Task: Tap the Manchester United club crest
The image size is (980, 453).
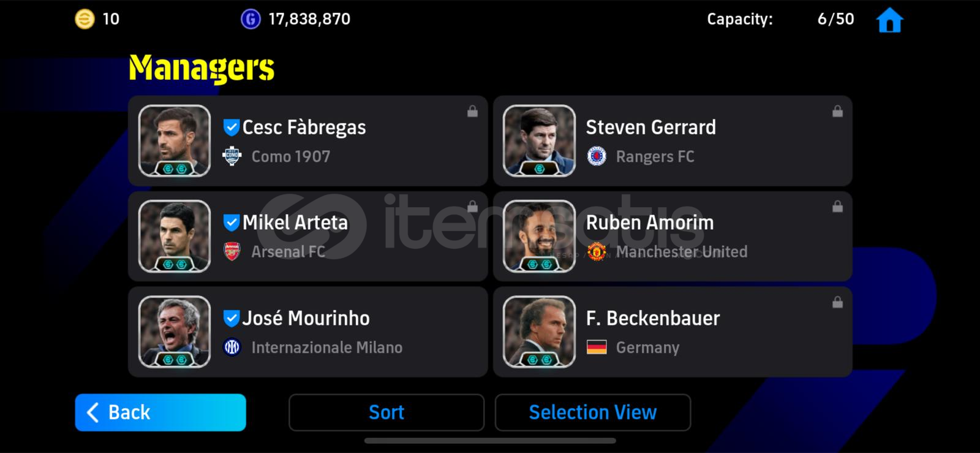Action: click(597, 251)
